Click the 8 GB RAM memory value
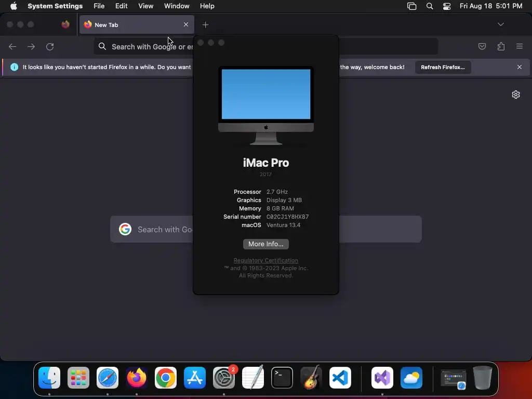532x399 pixels. [x=280, y=208]
